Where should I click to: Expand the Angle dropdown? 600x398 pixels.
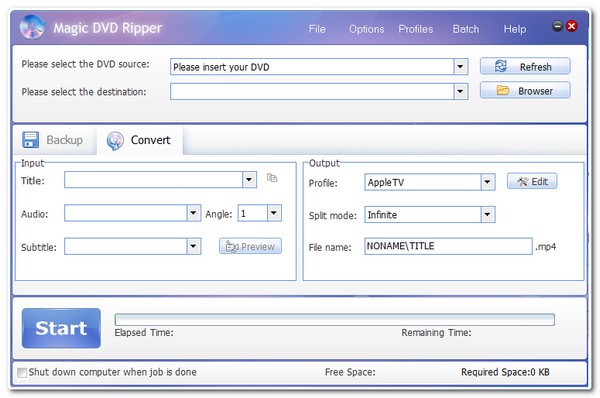[x=274, y=213]
